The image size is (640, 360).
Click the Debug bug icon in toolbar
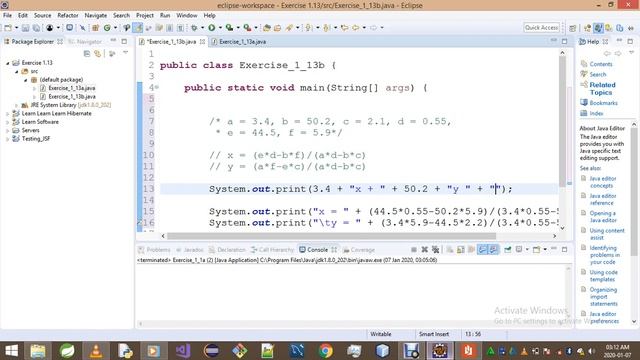coord(194,27)
